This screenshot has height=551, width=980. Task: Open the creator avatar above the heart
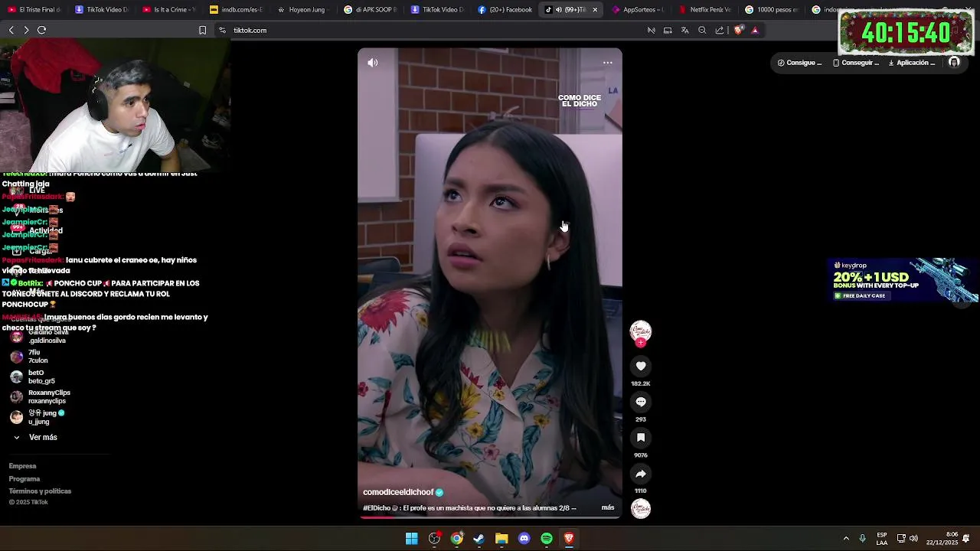(x=641, y=331)
